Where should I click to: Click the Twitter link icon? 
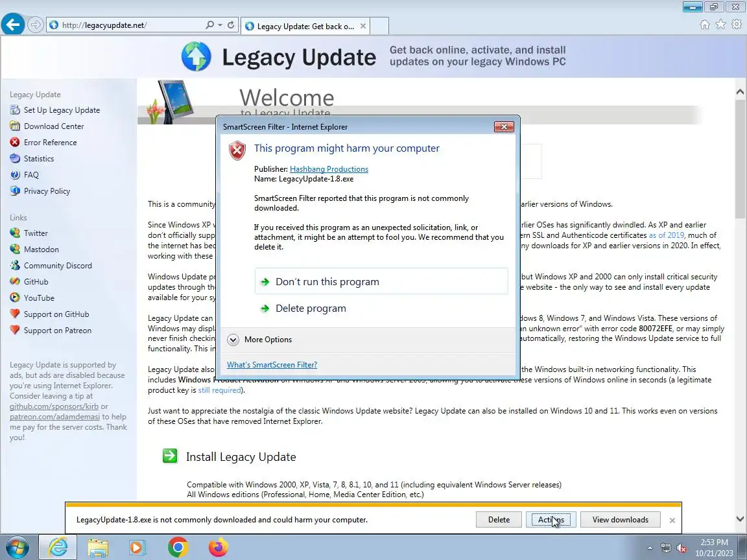[x=16, y=233]
